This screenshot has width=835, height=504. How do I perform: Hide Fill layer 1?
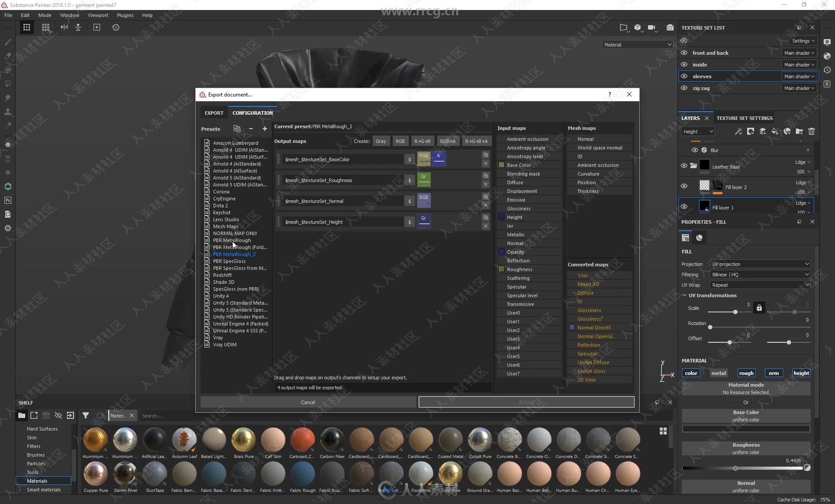[684, 207]
